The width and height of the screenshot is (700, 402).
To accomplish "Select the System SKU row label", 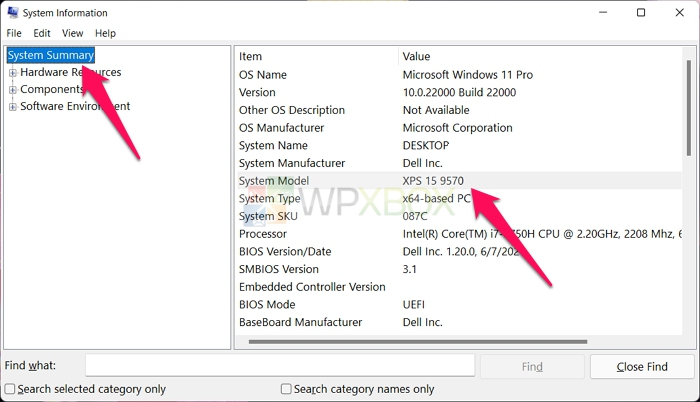I will (268, 216).
